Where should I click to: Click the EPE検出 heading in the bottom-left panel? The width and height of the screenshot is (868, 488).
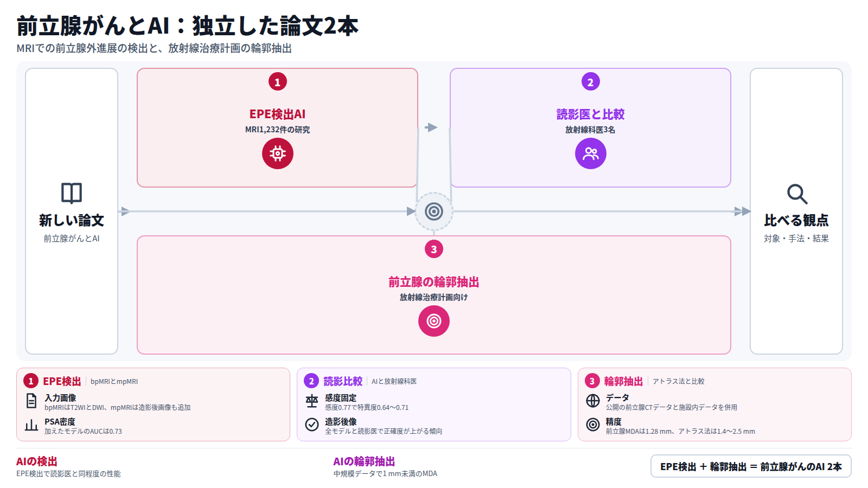coord(62,381)
